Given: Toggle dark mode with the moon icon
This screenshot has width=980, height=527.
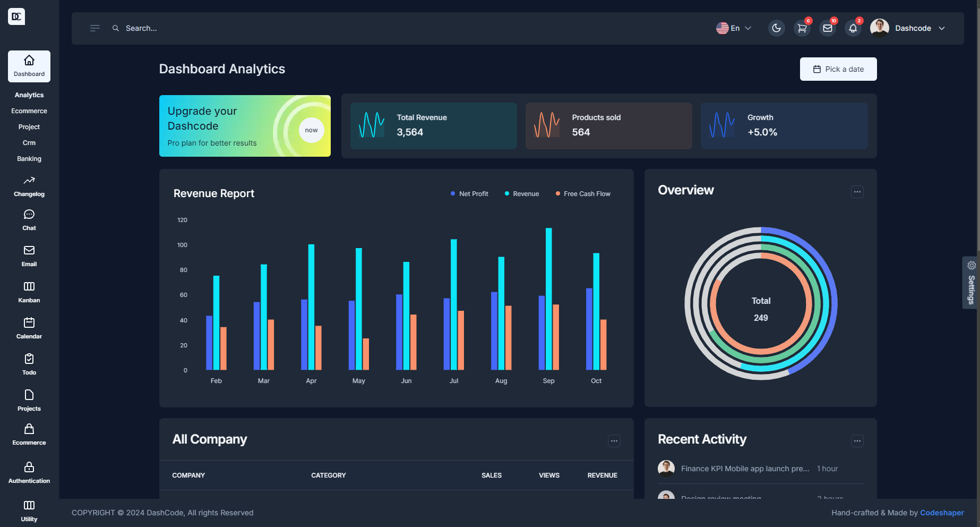Looking at the screenshot, I should [x=777, y=28].
